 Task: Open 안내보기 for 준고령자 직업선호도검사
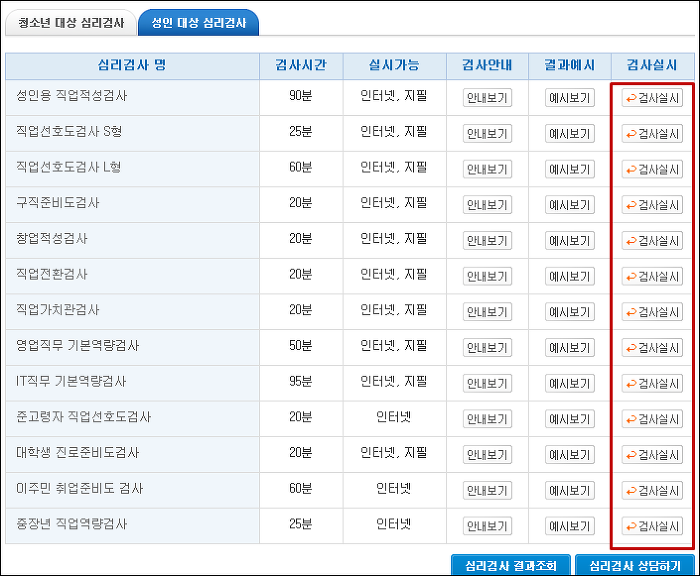point(487,419)
